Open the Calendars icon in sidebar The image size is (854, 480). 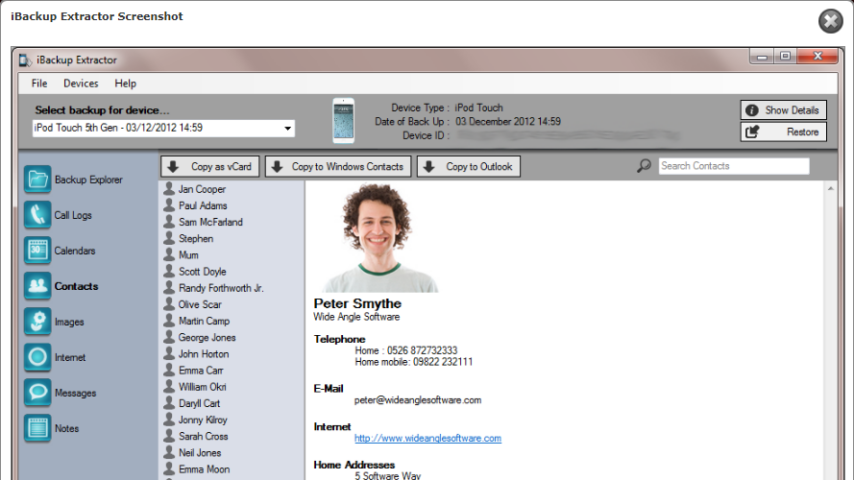(x=38, y=251)
